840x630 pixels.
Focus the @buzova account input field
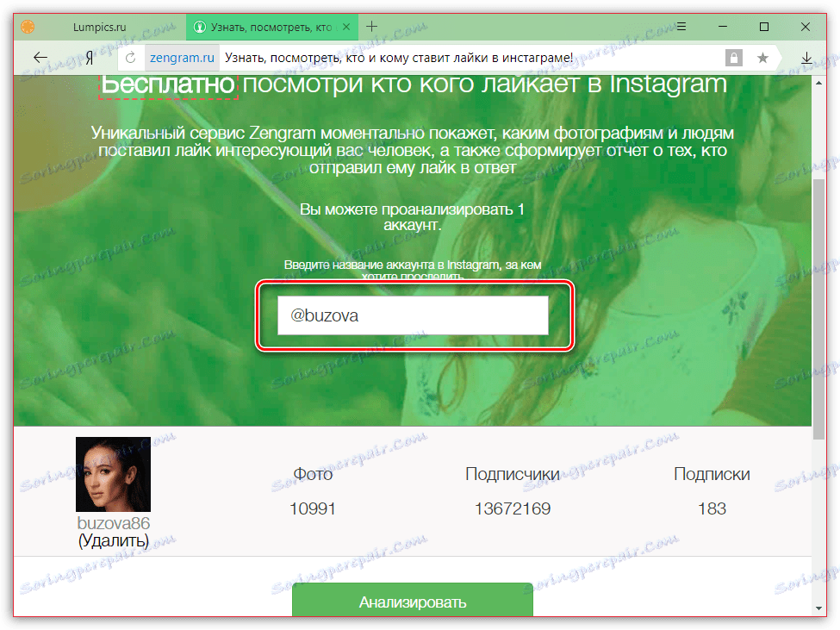(413, 315)
